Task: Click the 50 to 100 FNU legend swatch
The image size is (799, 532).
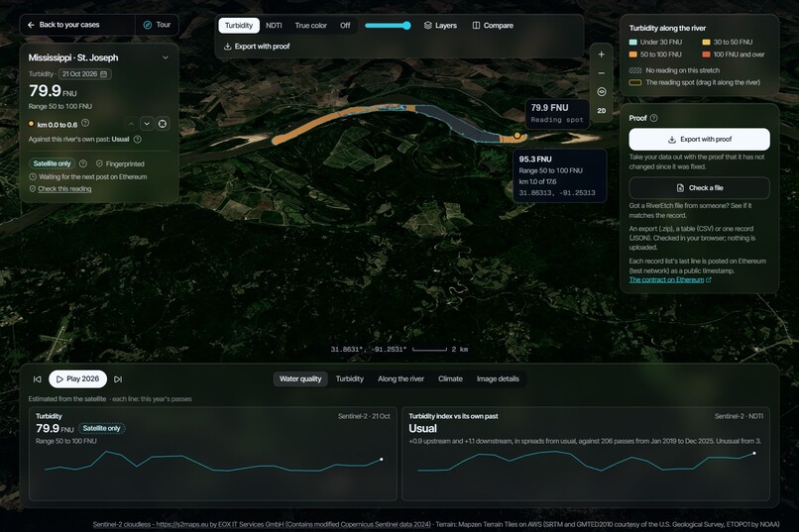Action: (x=632, y=54)
